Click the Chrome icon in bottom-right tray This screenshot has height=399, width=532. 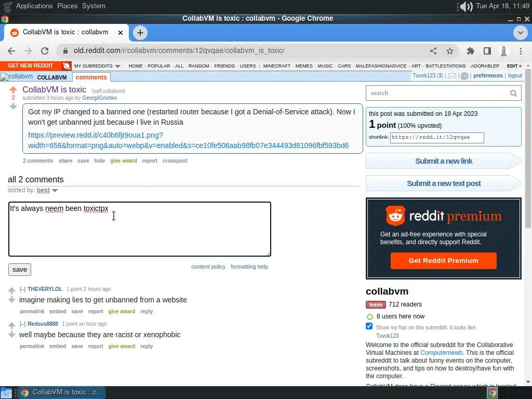point(493,393)
